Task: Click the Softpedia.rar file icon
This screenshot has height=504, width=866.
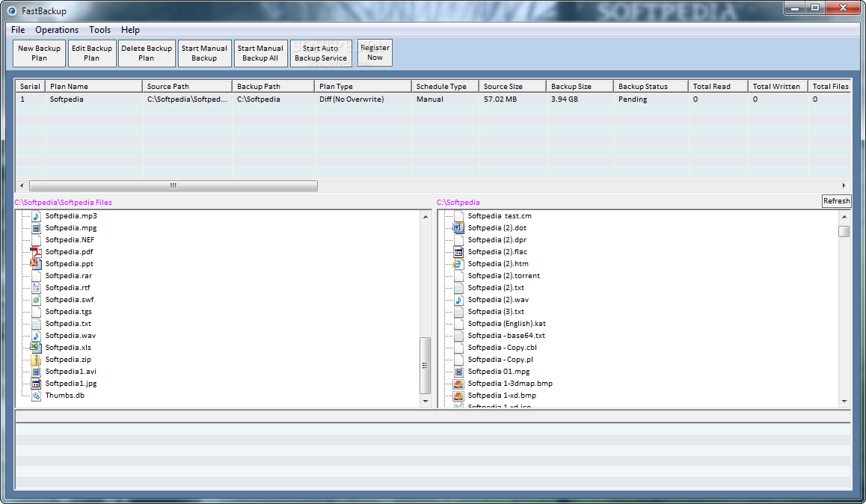Action: click(x=36, y=276)
